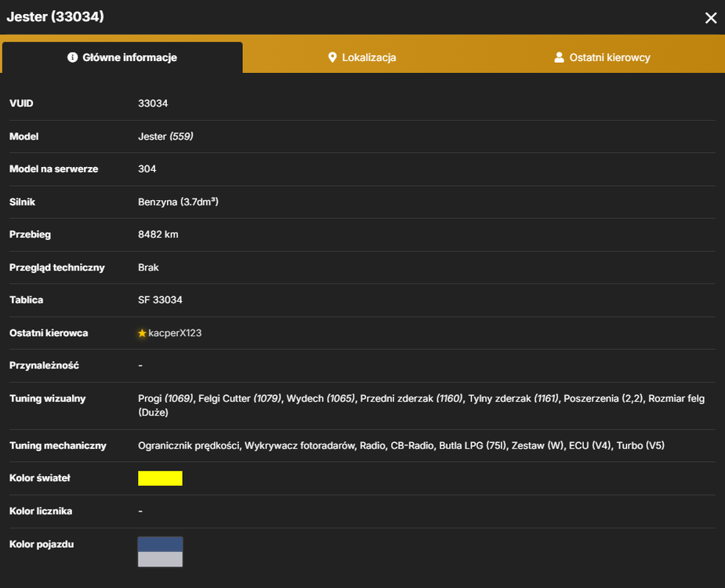Click the info icon on Główne informacje tab
The height and width of the screenshot is (588, 725).
coord(73,57)
